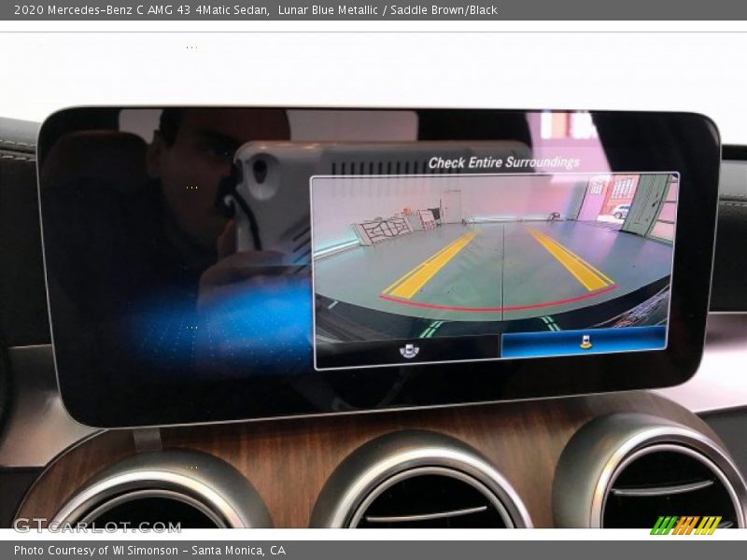
Task: Click the 'Photo Courtesy of WI Simonson' caption
Action: [x=96, y=551]
